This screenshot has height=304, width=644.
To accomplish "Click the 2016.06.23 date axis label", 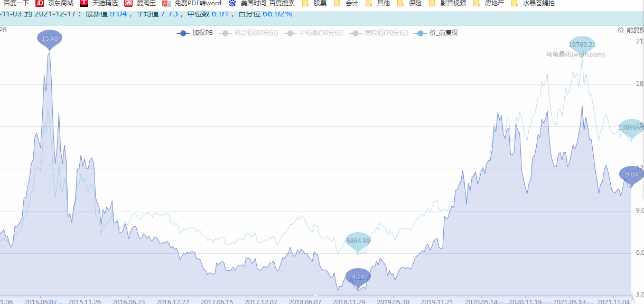I will pyautogui.click(x=129, y=301).
